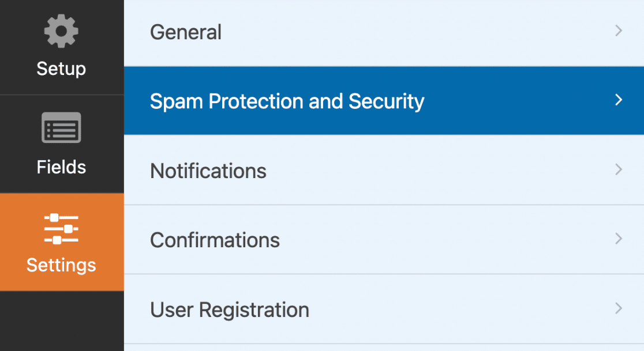
Task: Click the white chevron on Spam Protection
Action: point(619,100)
